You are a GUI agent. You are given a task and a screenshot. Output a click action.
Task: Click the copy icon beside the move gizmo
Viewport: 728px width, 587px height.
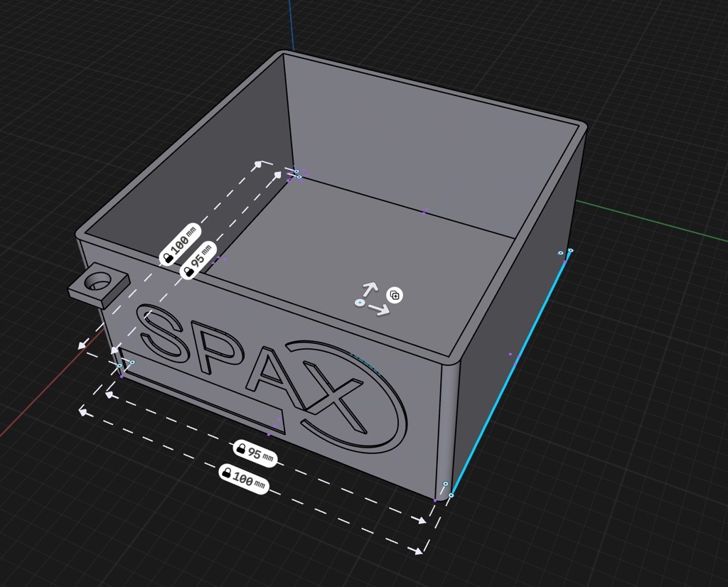coord(394,295)
